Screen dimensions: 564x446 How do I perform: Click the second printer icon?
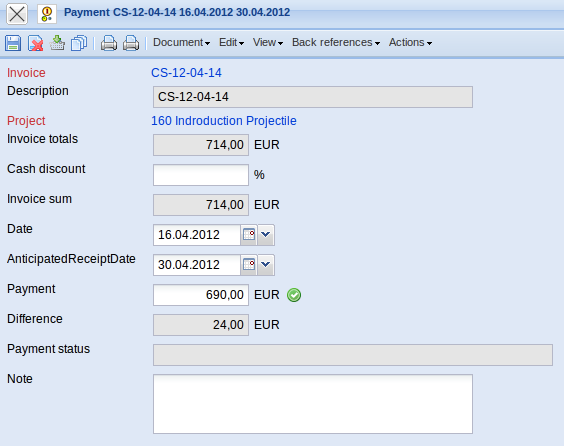131,43
